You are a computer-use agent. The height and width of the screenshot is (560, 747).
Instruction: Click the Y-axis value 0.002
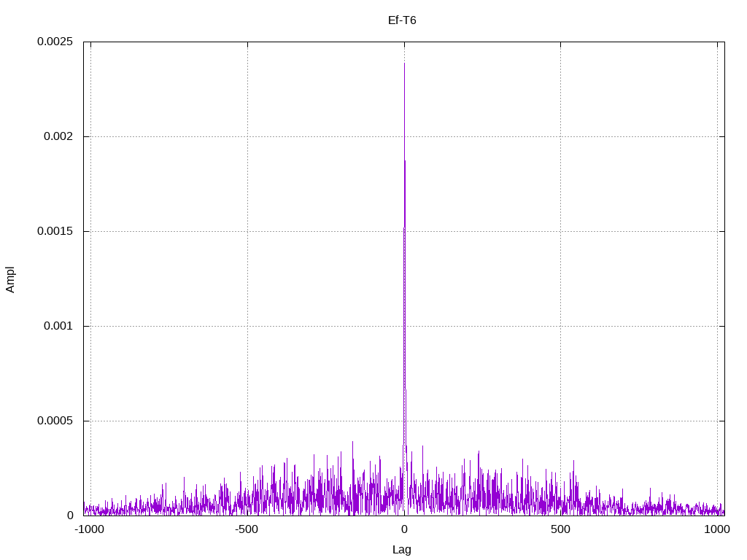58,136
